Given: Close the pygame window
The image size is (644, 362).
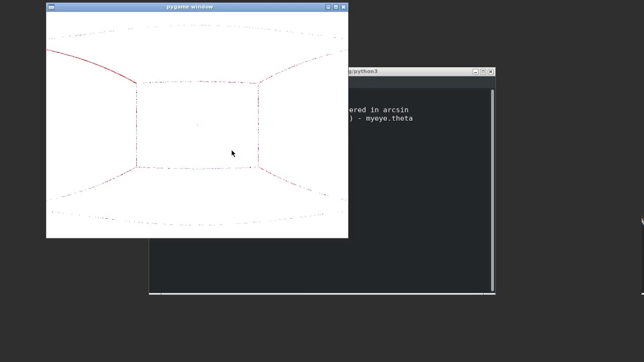Looking at the screenshot, I should pyautogui.click(x=344, y=7).
